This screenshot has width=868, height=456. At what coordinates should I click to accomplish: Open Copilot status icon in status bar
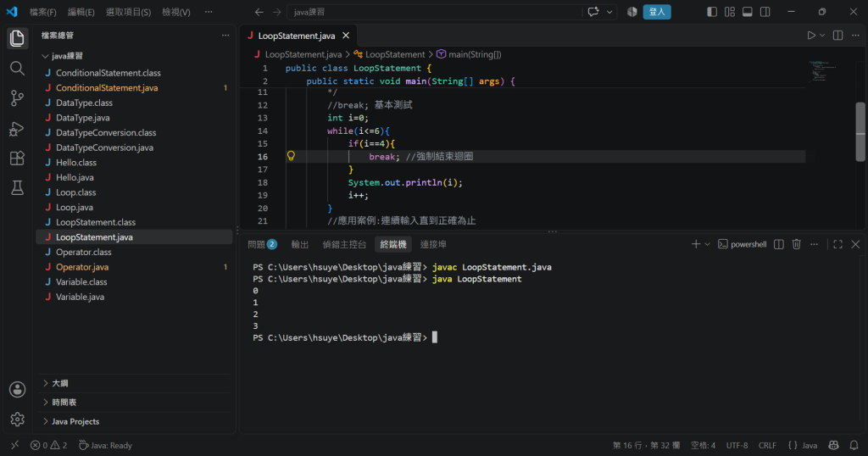[834, 446]
